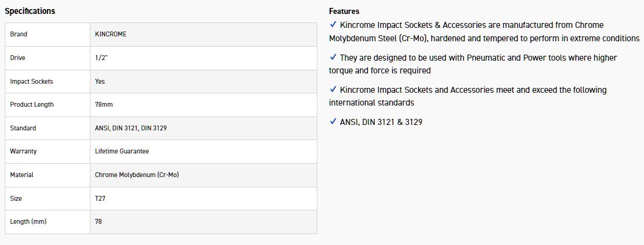Viewport: 644px width, 245px height.
Task: Click the Length (mm) row label
Action: point(28,221)
